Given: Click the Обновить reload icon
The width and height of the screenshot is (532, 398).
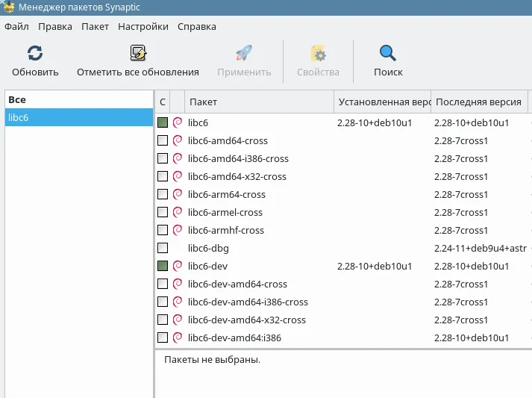Looking at the screenshot, I should coord(35,53).
